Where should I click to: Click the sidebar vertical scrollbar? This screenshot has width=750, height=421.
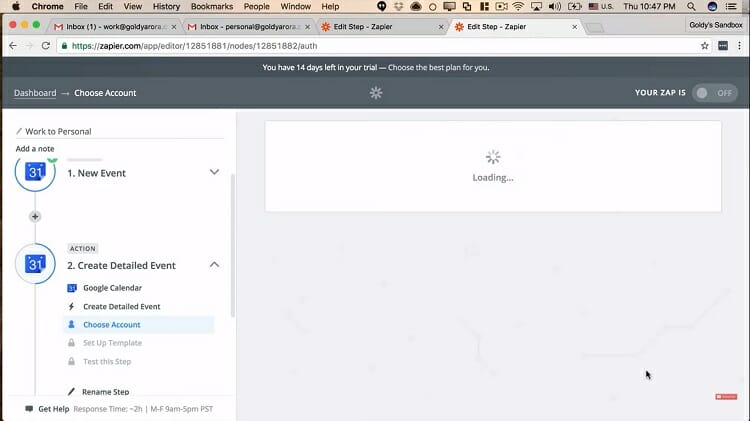click(x=233, y=245)
